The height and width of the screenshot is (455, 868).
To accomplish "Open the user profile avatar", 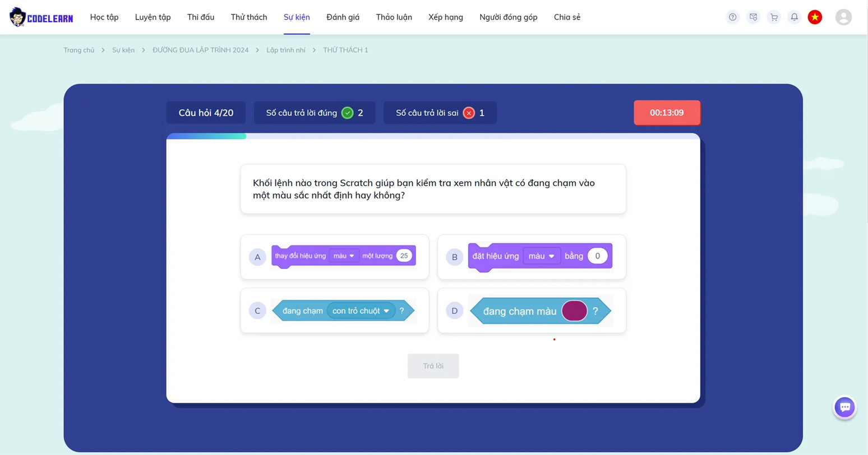I will pos(843,17).
